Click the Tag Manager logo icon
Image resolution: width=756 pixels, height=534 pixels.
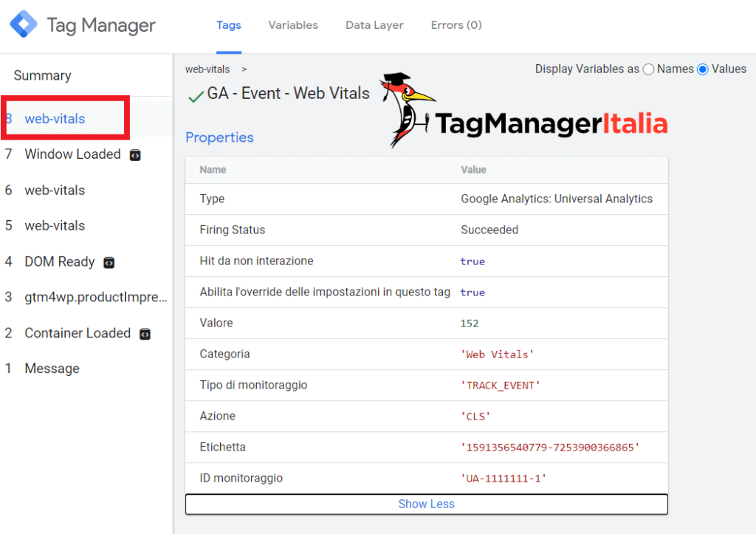tap(23, 24)
